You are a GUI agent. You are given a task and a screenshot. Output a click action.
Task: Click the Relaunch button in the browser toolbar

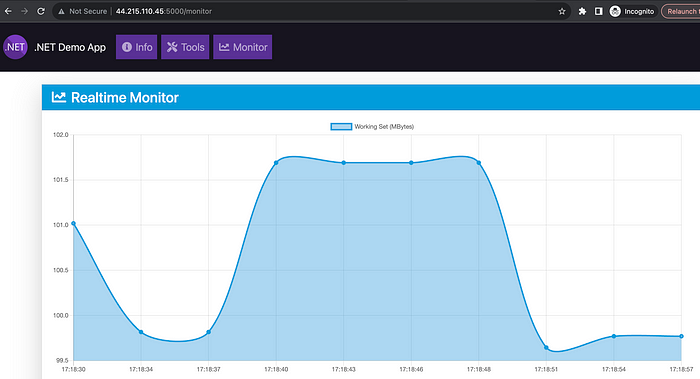click(x=681, y=12)
